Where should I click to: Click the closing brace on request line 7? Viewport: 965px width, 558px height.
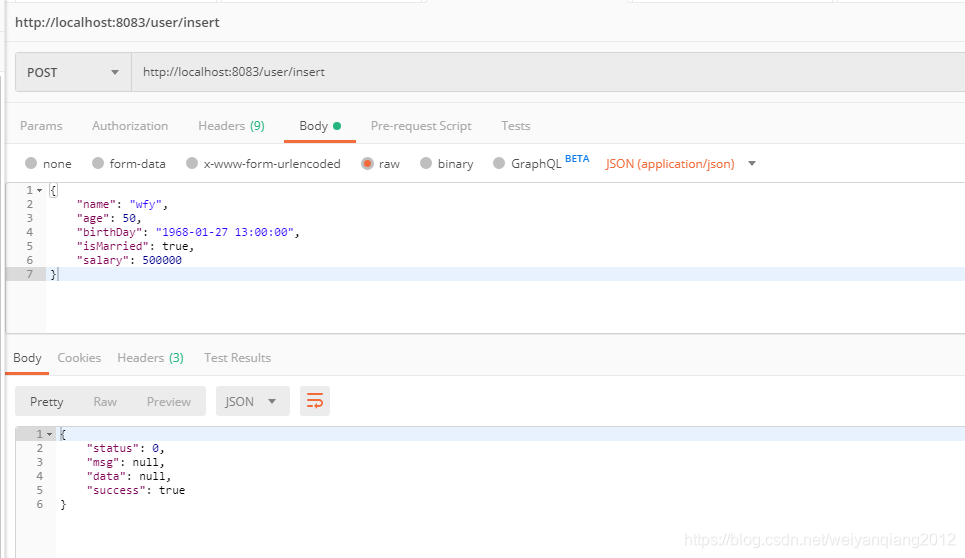[53, 274]
